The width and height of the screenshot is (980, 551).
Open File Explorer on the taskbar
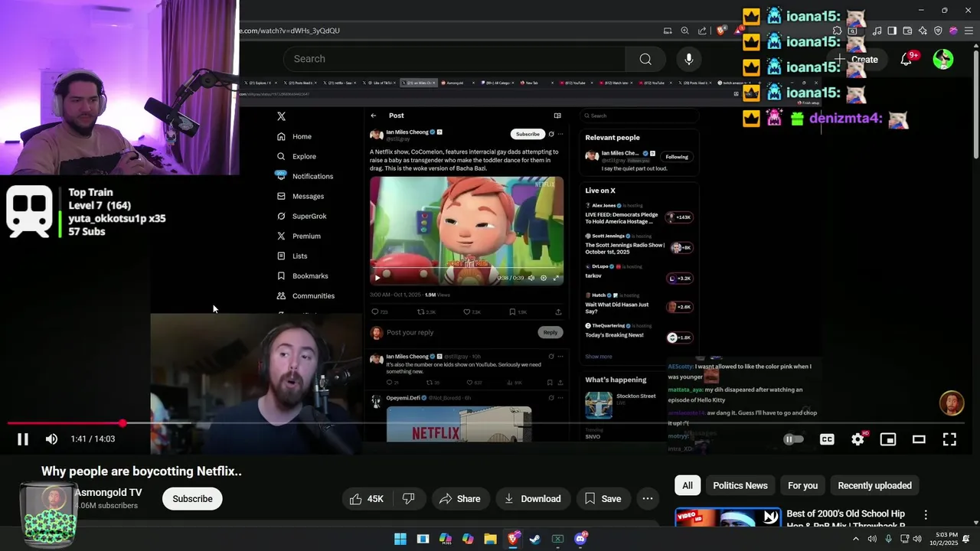(490, 539)
